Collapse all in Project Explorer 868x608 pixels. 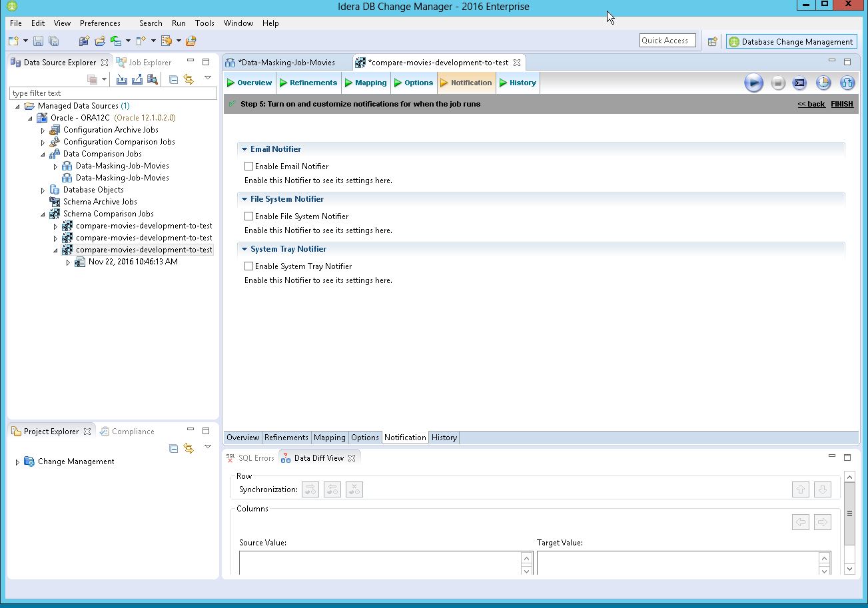173,448
